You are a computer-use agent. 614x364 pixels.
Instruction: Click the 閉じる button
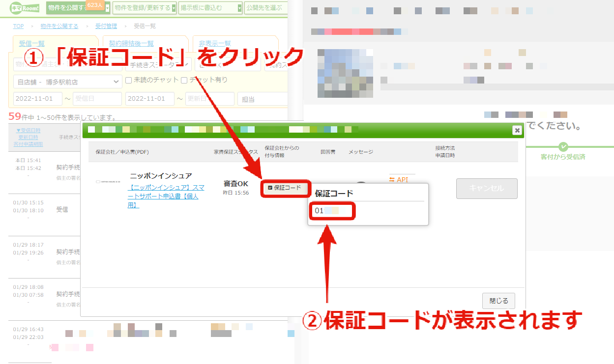pos(498,300)
